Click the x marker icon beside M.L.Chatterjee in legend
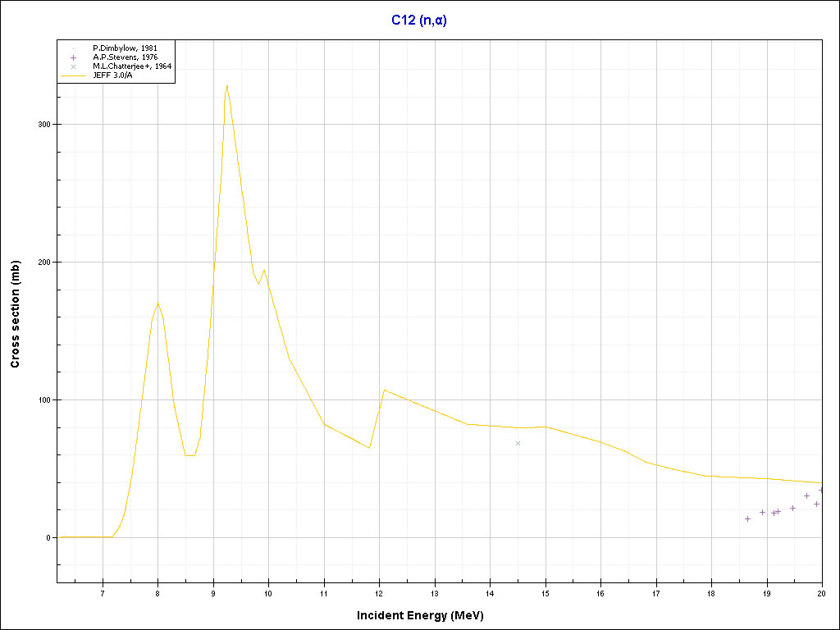The image size is (840, 630). [73, 66]
